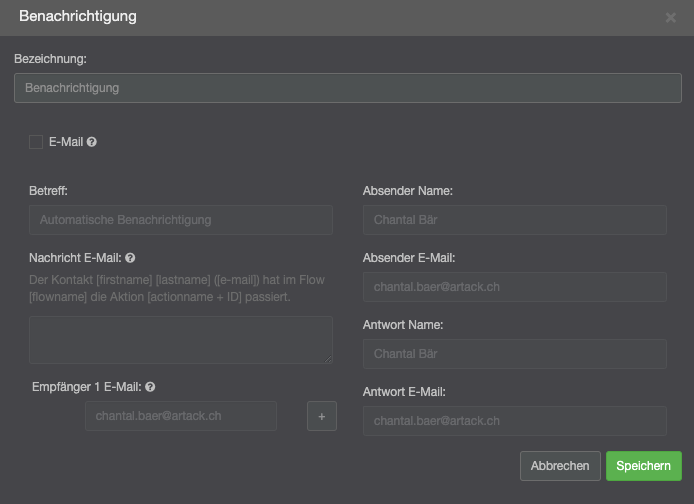Click into the Nachricht E-Mail message textarea
Viewport: 694px width, 504px height.
pyautogui.click(x=180, y=340)
